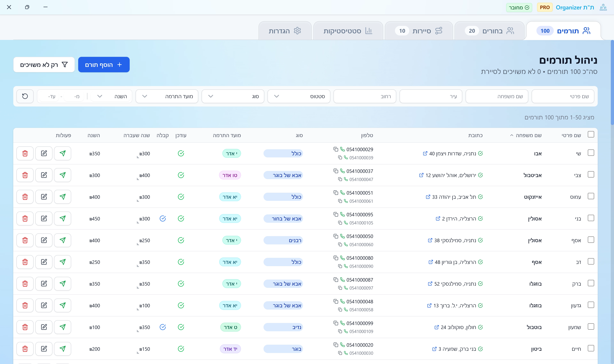Click the שם משפחה search field

(497, 96)
